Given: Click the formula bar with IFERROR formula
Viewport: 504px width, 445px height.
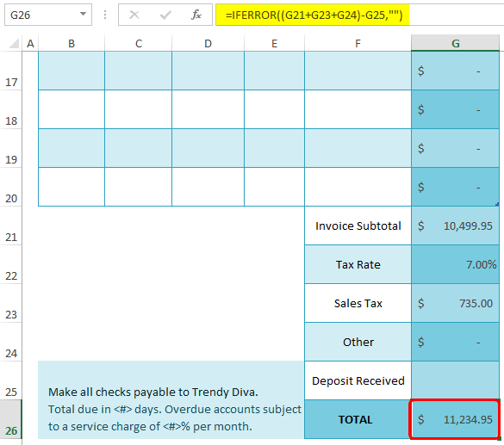Looking at the screenshot, I should click(359, 15).
